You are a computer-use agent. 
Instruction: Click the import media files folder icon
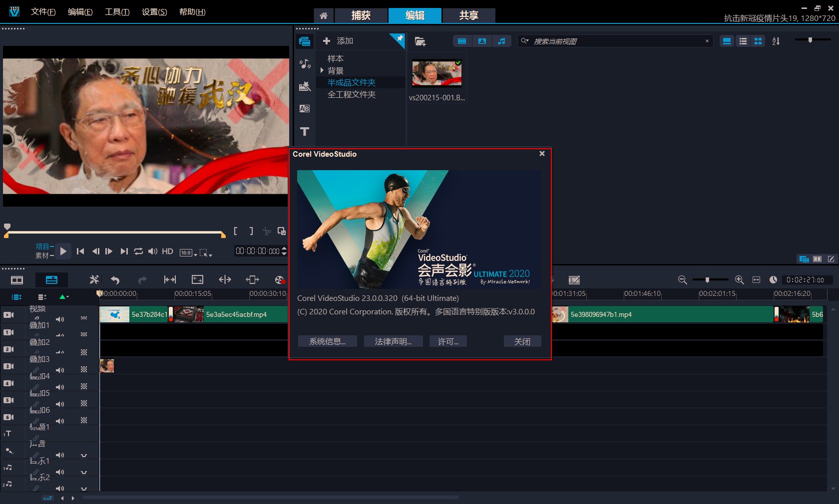[x=420, y=41]
